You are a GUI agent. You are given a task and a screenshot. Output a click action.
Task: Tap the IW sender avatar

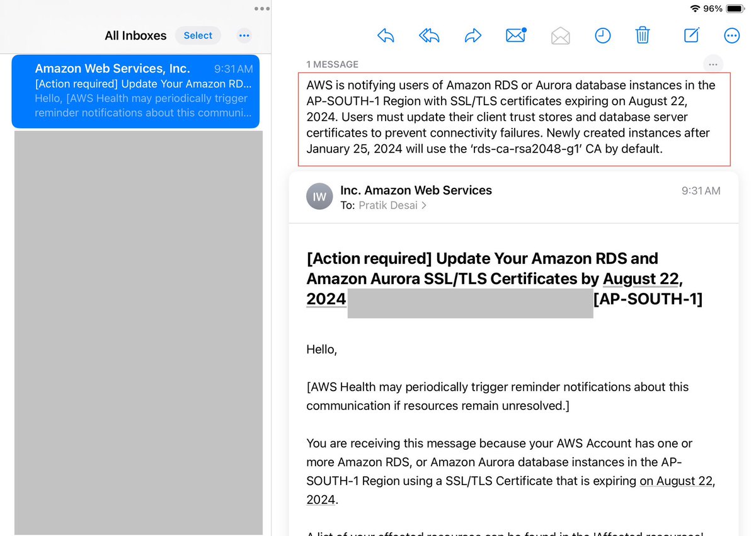coord(319,197)
